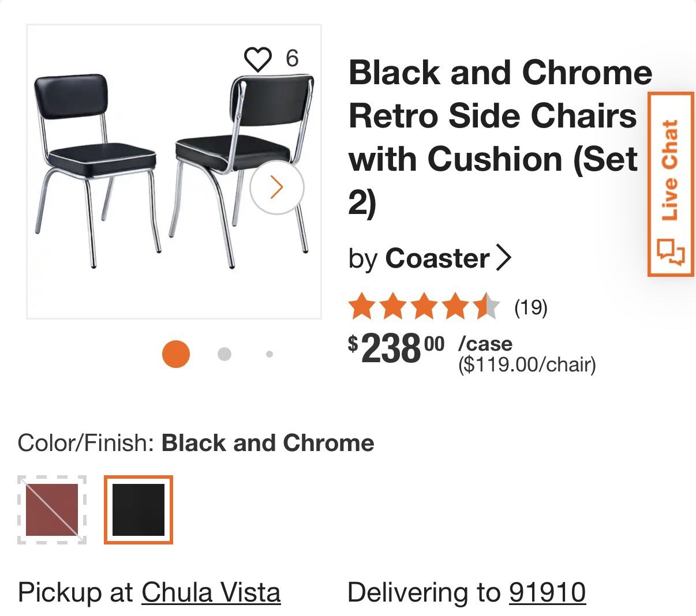
Task: Change pickup store Chula Vista
Action: click(211, 592)
